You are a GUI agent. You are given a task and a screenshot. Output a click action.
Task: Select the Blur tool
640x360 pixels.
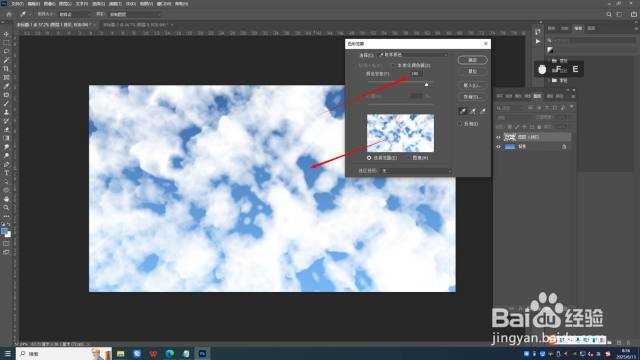[x=6, y=147]
